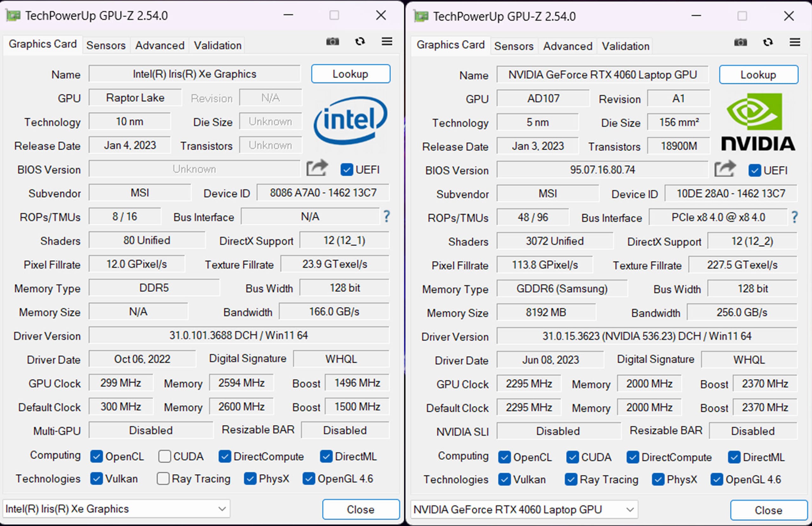This screenshot has width=812, height=526.
Task: Close the Intel window with the title bar X
Action: click(381, 15)
